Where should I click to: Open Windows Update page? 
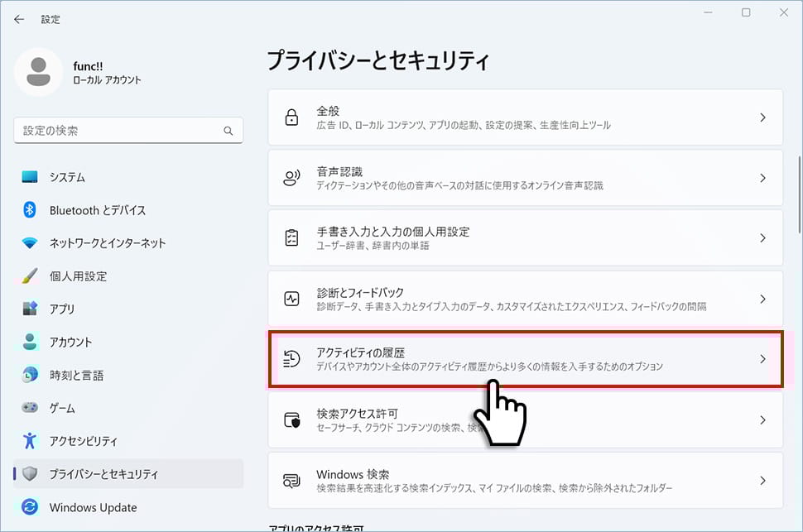[x=128, y=507]
